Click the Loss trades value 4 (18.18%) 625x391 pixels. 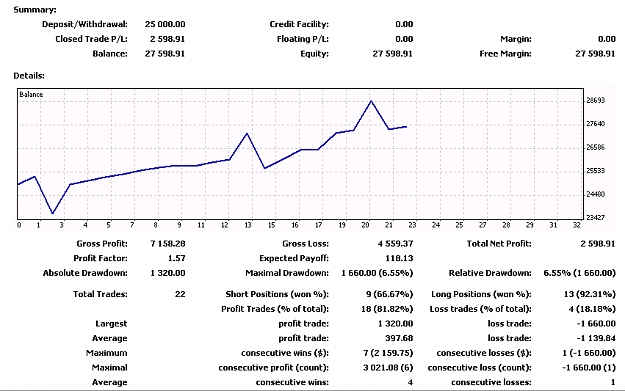coord(592,309)
